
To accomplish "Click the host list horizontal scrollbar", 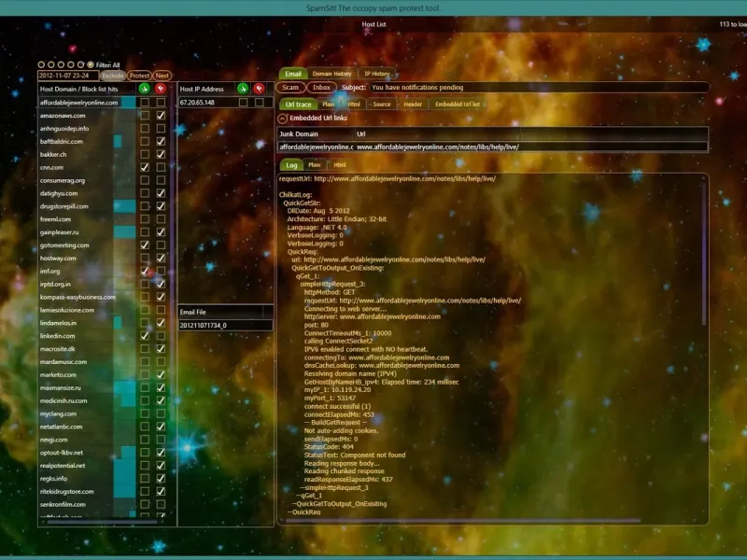I will click(x=102, y=522).
